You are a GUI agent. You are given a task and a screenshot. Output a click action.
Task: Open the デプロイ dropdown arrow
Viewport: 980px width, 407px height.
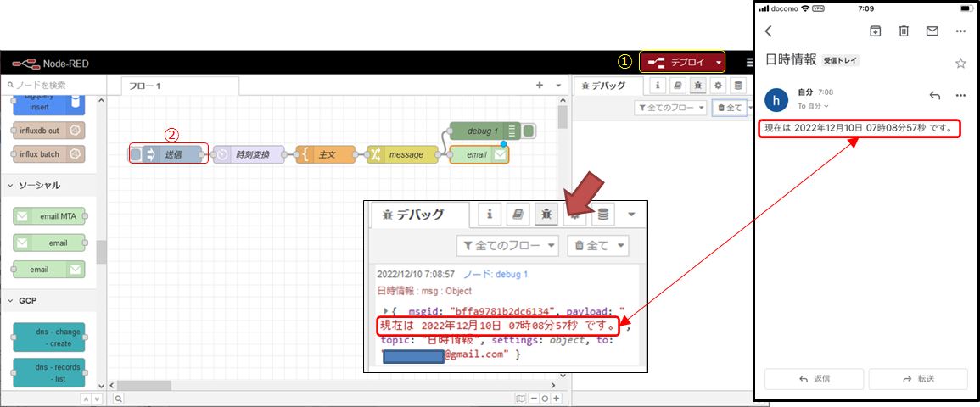coord(720,62)
